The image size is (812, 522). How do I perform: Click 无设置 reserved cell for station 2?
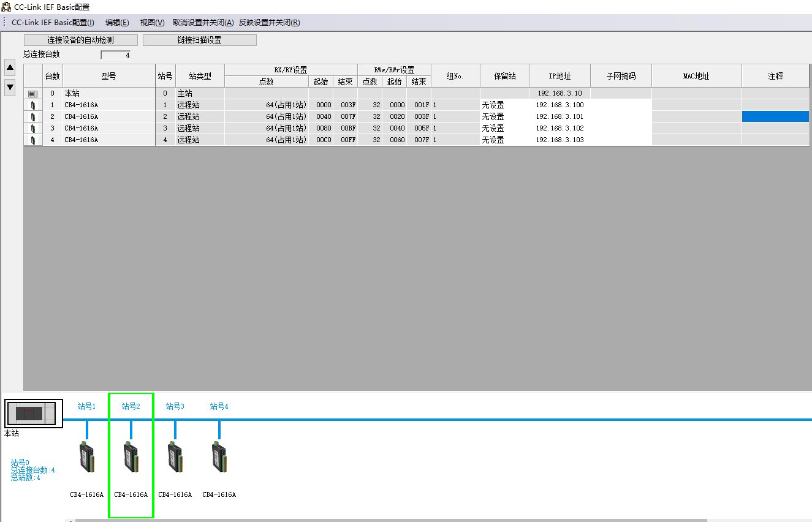(504, 117)
